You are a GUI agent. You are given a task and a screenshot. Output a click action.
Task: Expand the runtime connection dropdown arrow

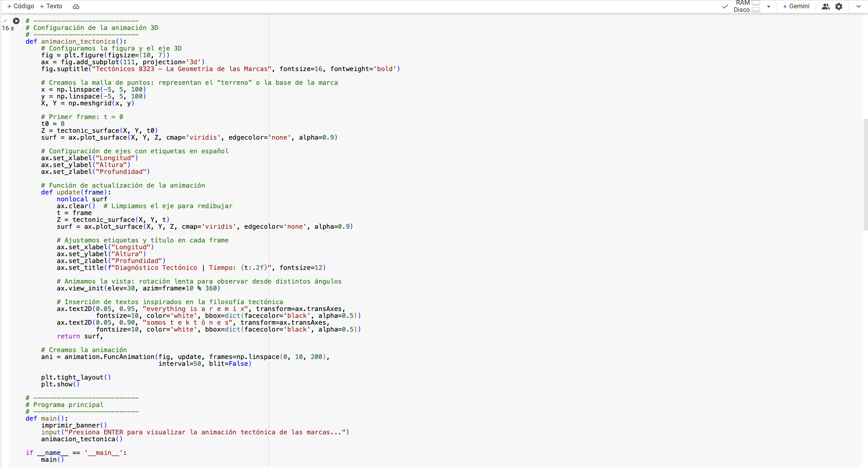click(x=769, y=6)
